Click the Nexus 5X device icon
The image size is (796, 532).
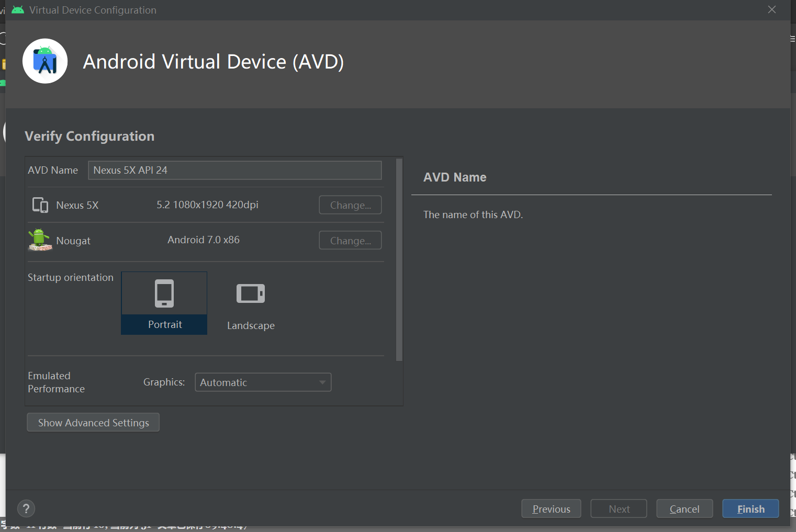point(40,205)
